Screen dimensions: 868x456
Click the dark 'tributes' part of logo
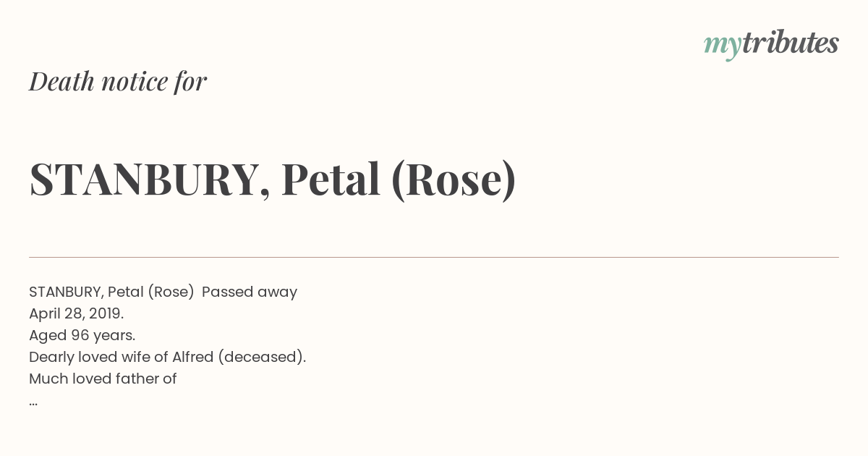790,43
